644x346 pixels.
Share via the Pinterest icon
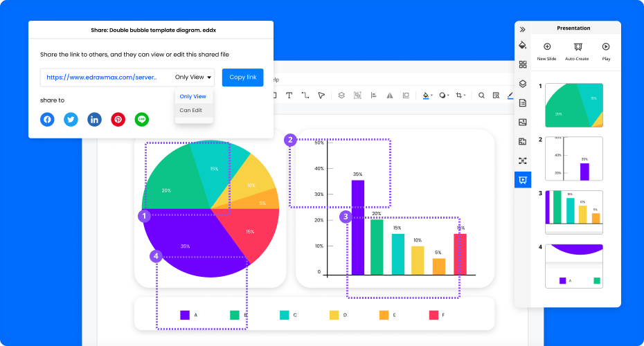coord(118,120)
